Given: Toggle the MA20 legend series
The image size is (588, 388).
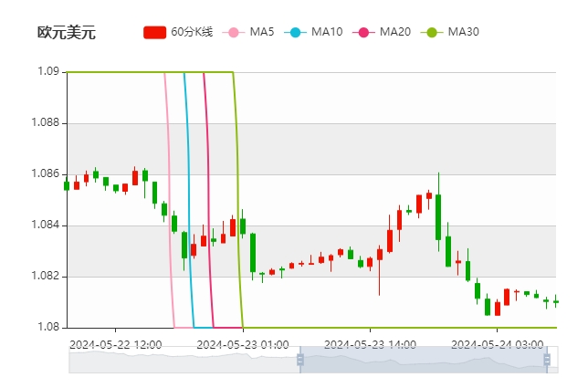Looking at the screenshot, I should [x=382, y=32].
